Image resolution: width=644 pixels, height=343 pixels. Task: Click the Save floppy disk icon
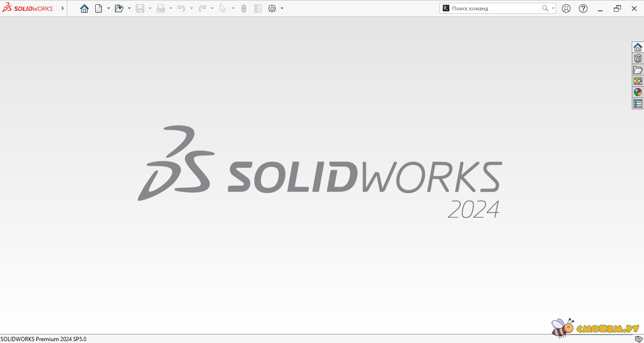click(140, 8)
